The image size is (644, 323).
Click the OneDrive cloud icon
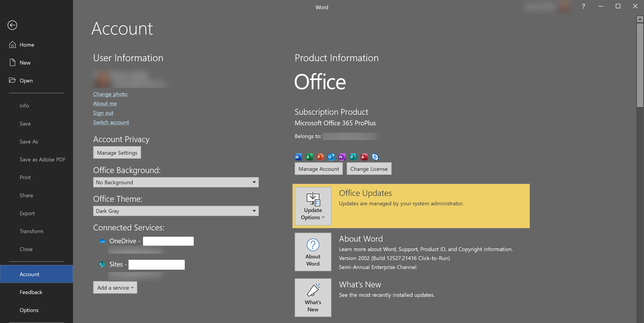[x=102, y=241]
